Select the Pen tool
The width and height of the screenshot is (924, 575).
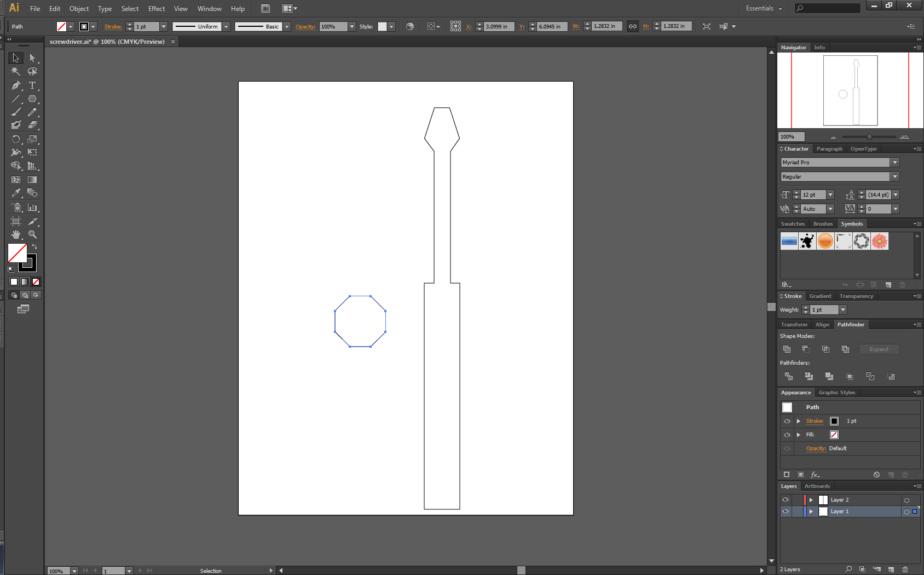16,85
